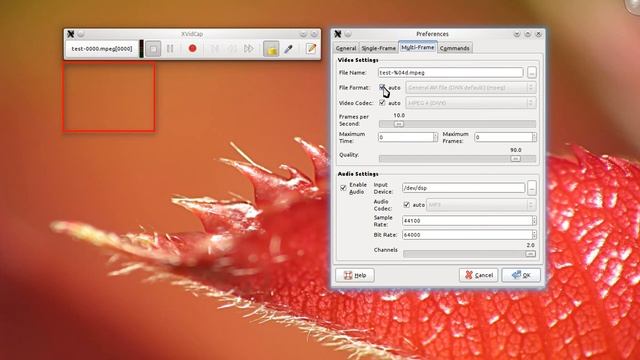Browse for audio input device button

point(531,188)
